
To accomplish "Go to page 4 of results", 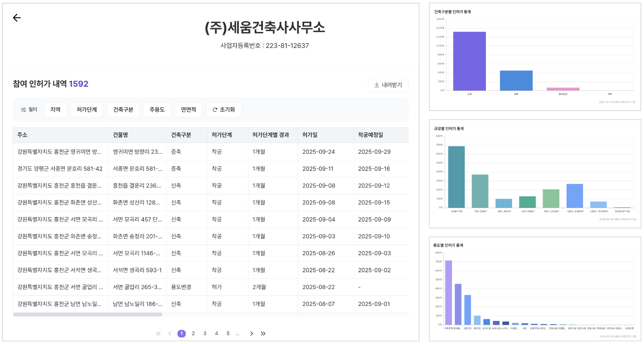I will 216,334.
